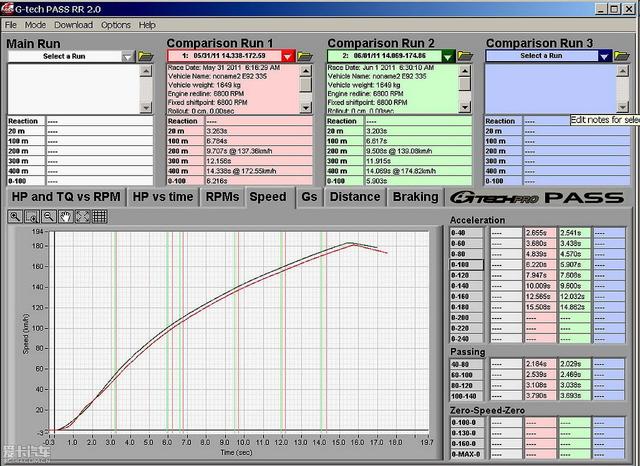Click scroll-up arrow in Comparison Run 1 notes
Screen dimensions: 640x466
click(305, 71)
